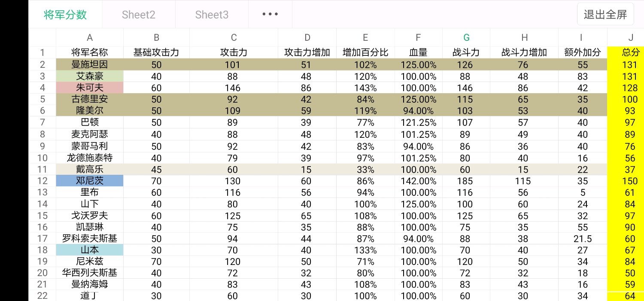Select the 麦克阿瑟 cell
The width and height of the screenshot is (644, 301).
pos(90,134)
